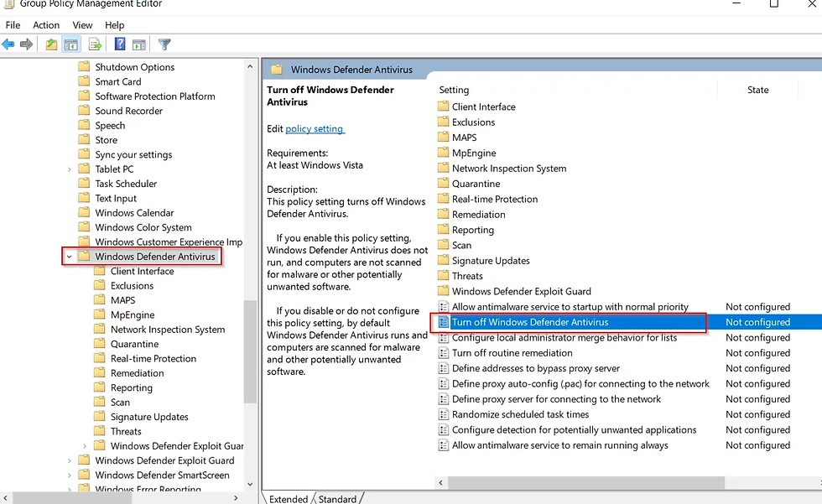Image resolution: width=822 pixels, height=504 pixels.
Task: Click the Smart Card folder icon in tree
Action: (x=84, y=81)
